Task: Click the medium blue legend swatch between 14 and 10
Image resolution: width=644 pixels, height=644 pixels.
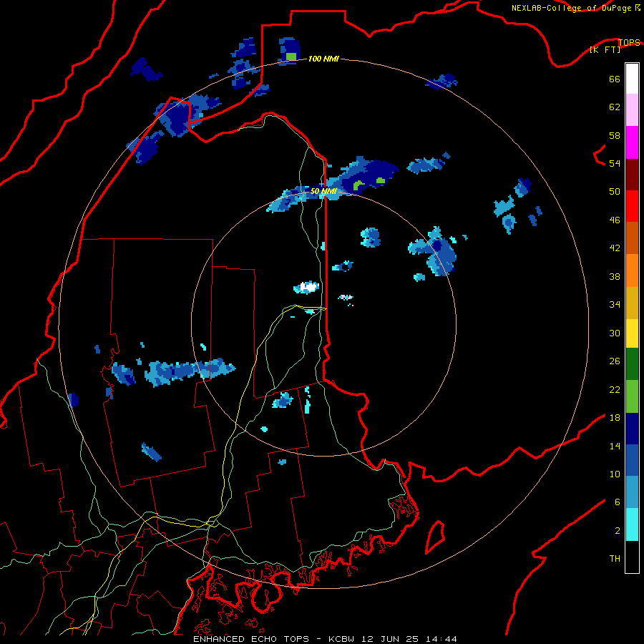Action: point(632,460)
